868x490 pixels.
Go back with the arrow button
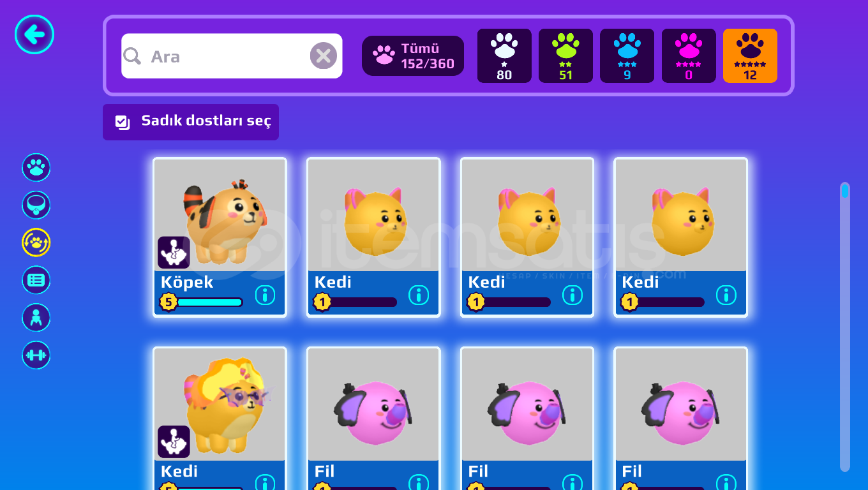pos(34,34)
